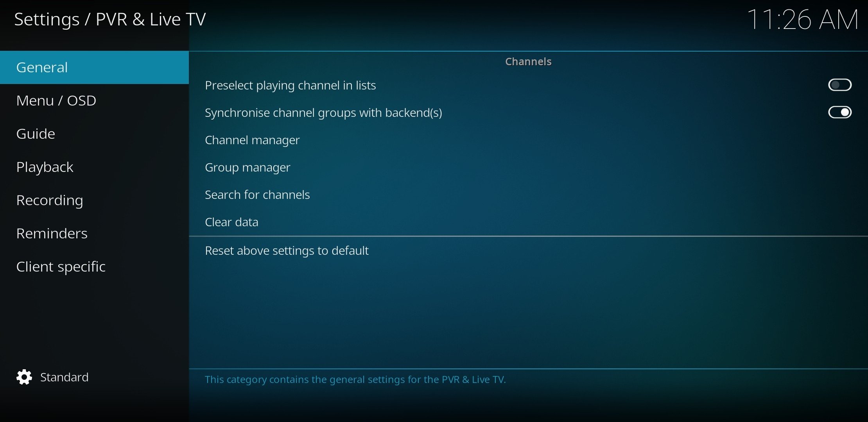Toggle Preselect playing channel in lists
Image resolution: width=868 pixels, height=422 pixels.
840,85
